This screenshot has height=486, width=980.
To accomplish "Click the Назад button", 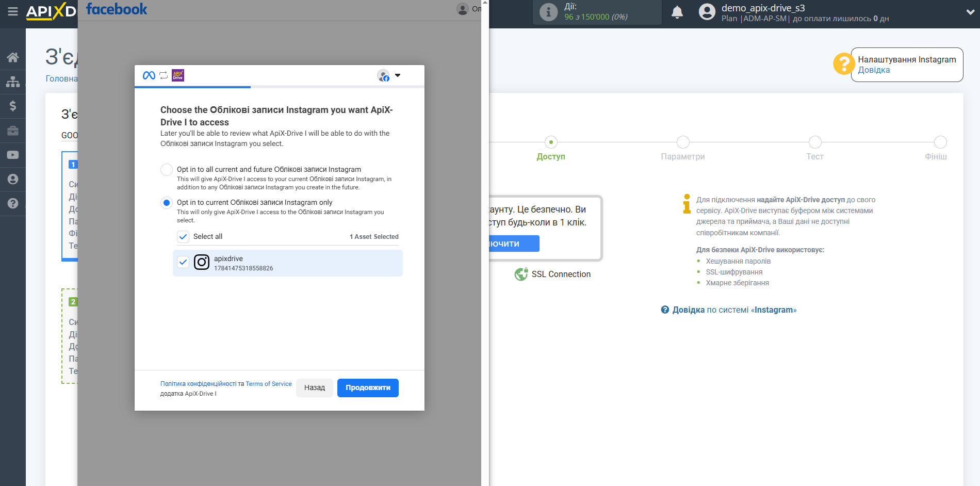I will pyautogui.click(x=315, y=388).
